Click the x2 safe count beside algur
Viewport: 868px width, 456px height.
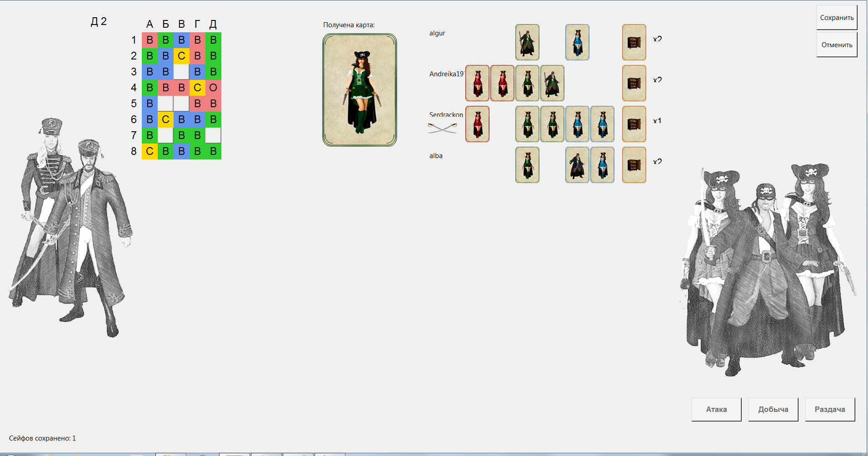(x=657, y=39)
